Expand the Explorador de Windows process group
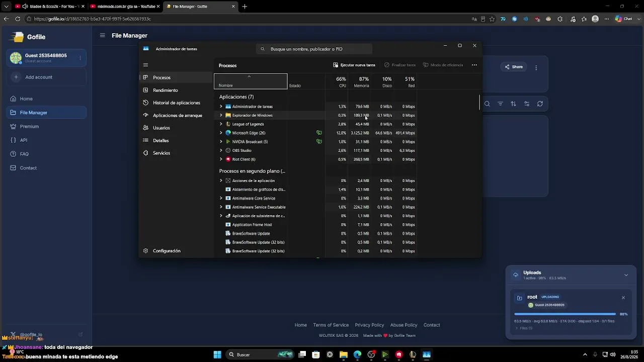Viewport: 644px width, 362px height. point(221,116)
